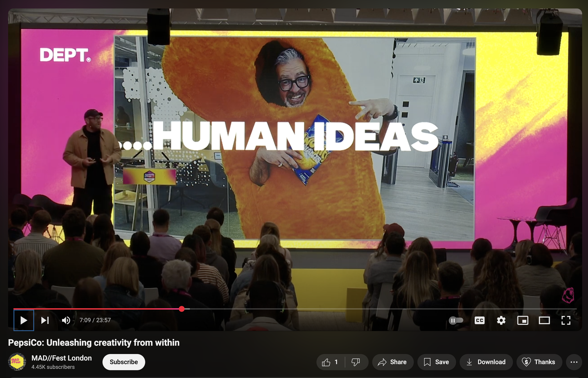The image size is (588, 378).
Task: Open the MAD//Fest London channel name
Action: coord(61,358)
